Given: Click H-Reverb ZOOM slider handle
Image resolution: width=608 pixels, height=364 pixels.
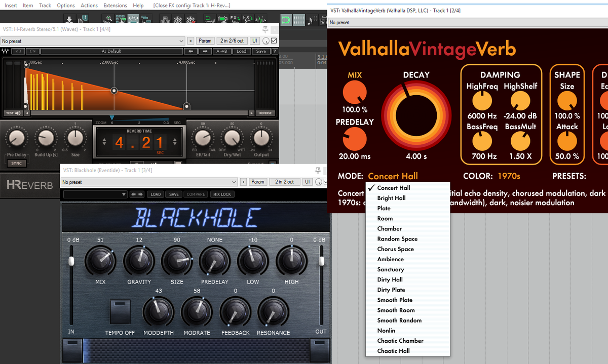Looking at the screenshot, I should pos(112,118).
